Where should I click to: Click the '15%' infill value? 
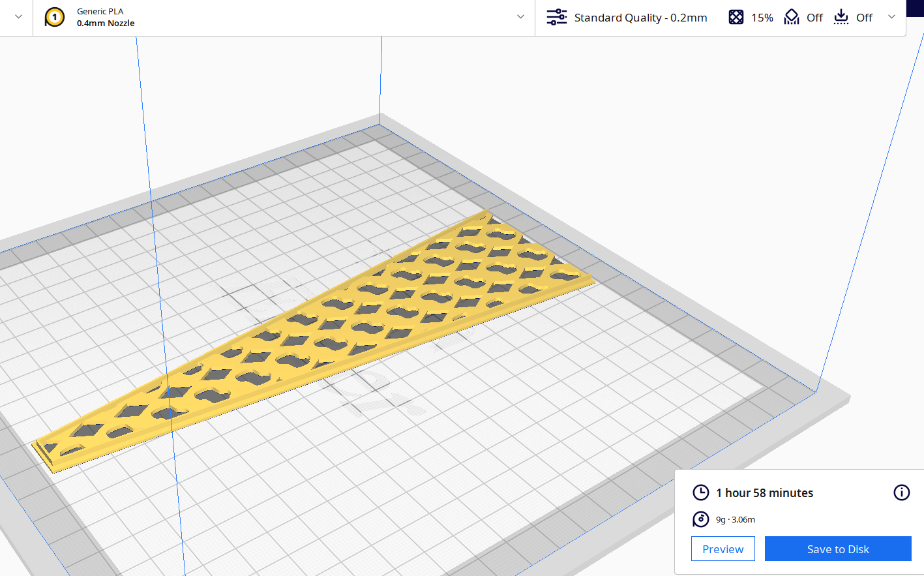click(762, 18)
